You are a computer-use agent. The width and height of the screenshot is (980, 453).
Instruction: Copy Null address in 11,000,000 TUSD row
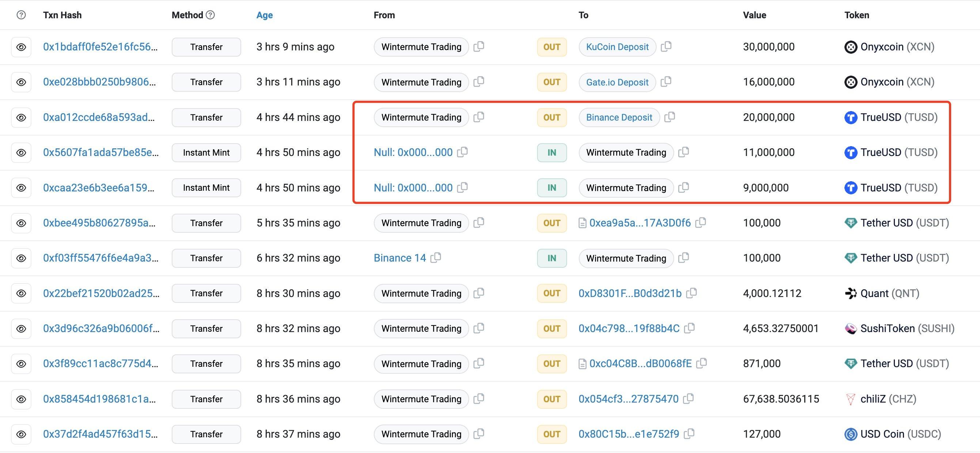pos(462,152)
